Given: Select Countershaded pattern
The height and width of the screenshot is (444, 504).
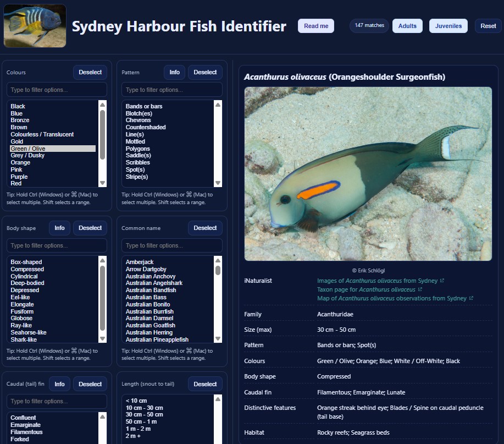Looking at the screenshot, I should click(168, 127).
